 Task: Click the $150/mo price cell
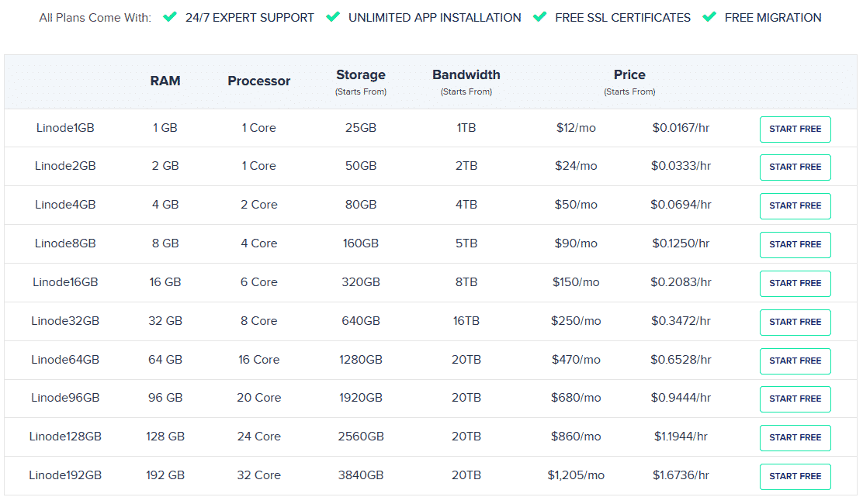pos(576,282)
